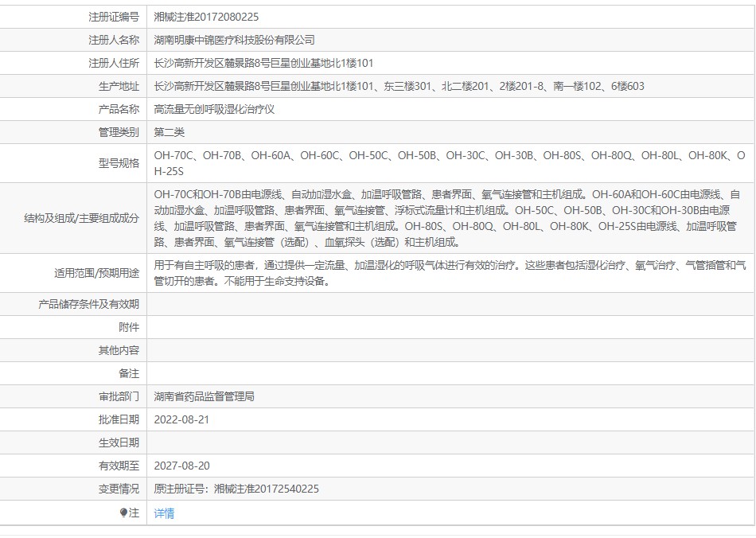Click the 管理类别 label
The width and height of the screenshot is (756, 538).
tap(119, 133)
